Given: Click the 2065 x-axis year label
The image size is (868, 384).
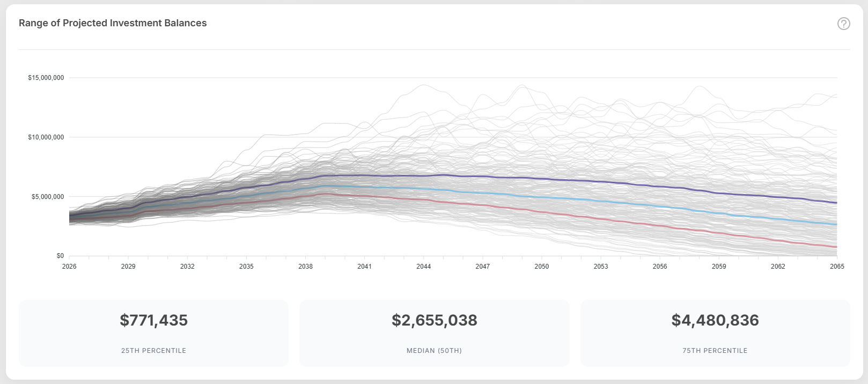Looking at the screenshot, I should tap(836, 267).
